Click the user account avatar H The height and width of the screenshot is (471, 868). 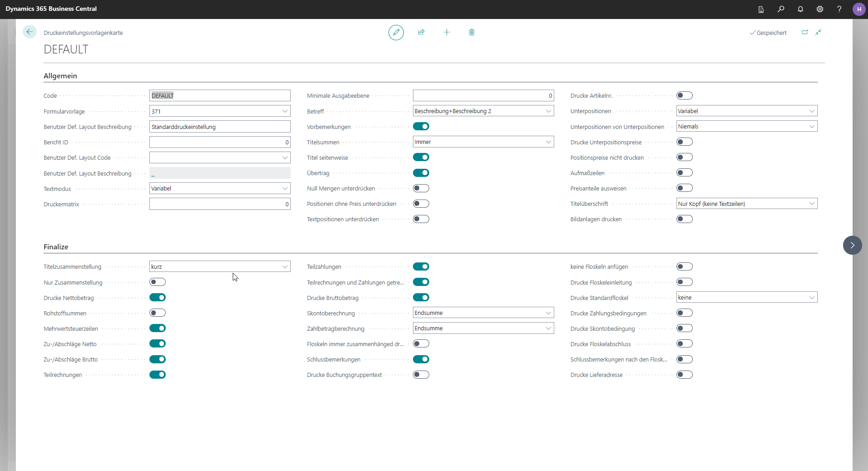click(x=858, y=9)
